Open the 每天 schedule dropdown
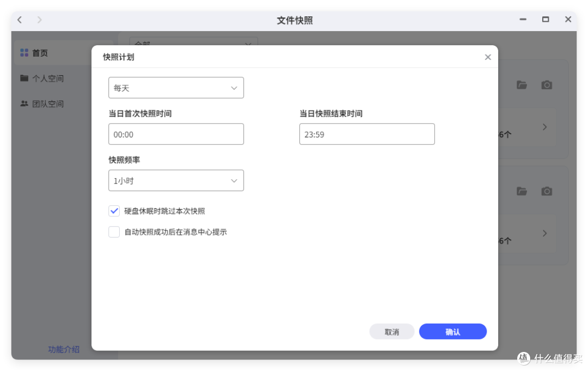 pos(176,88)
